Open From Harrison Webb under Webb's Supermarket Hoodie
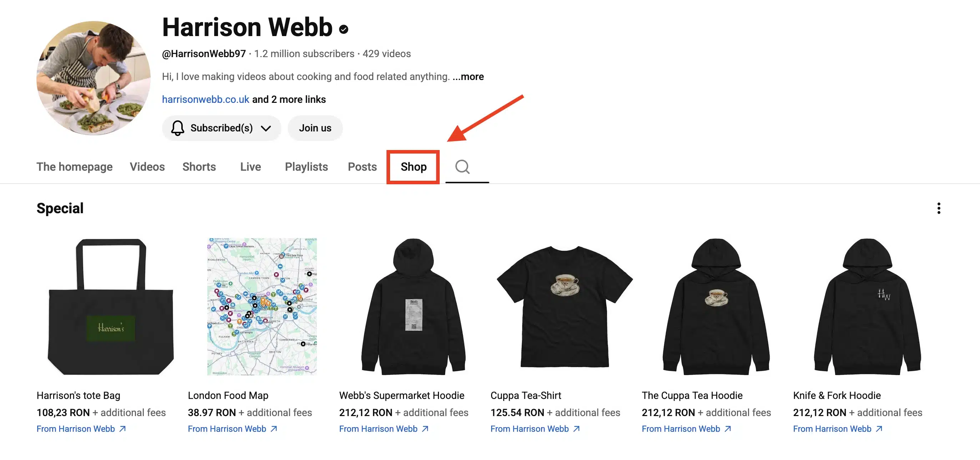Viewport: 980px width, 460px height. coord(380,429)
